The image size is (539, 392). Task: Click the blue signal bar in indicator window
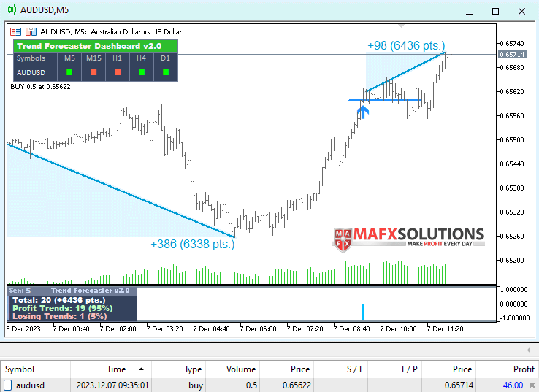pos(363,312)
